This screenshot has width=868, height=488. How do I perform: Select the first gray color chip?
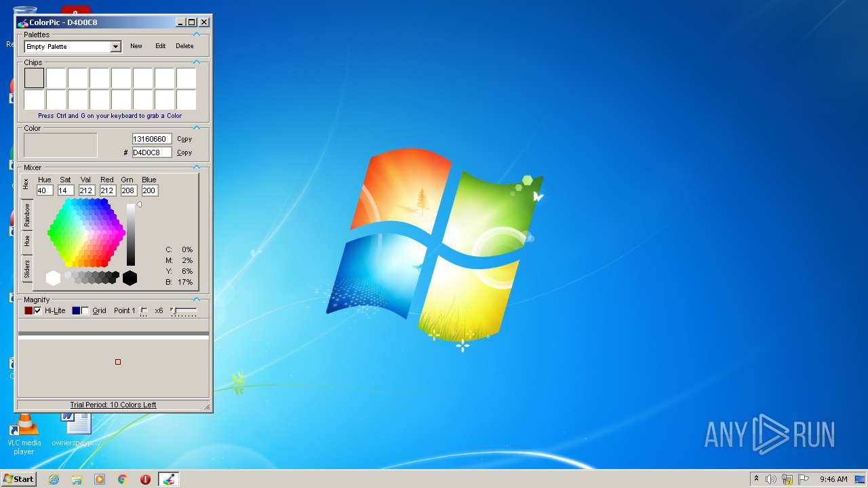(35, 78)
